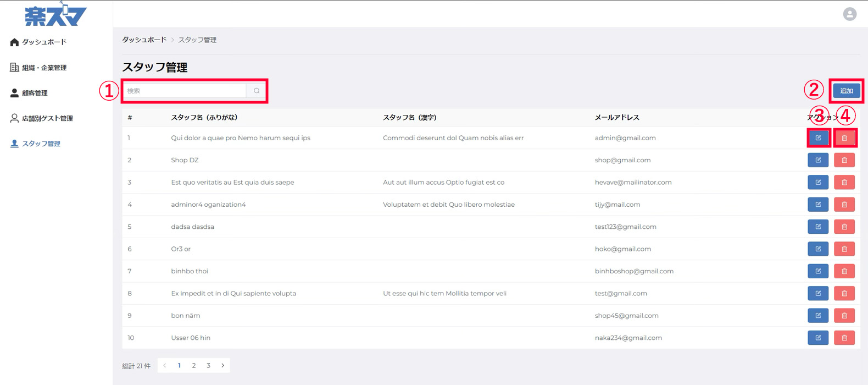The image size is (868, 385).
Task: Edit the binhboshop@gmail.com staff entry
Action: click(818, 271)
